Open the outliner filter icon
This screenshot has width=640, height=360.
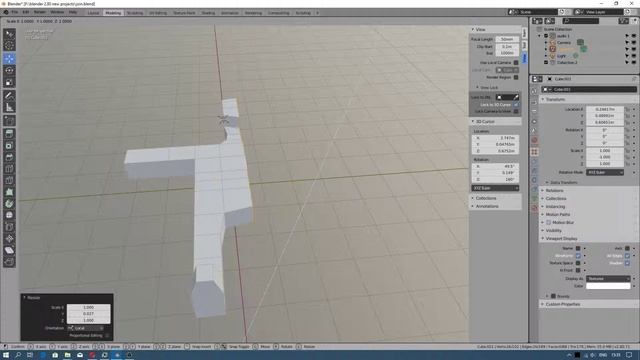623,21
